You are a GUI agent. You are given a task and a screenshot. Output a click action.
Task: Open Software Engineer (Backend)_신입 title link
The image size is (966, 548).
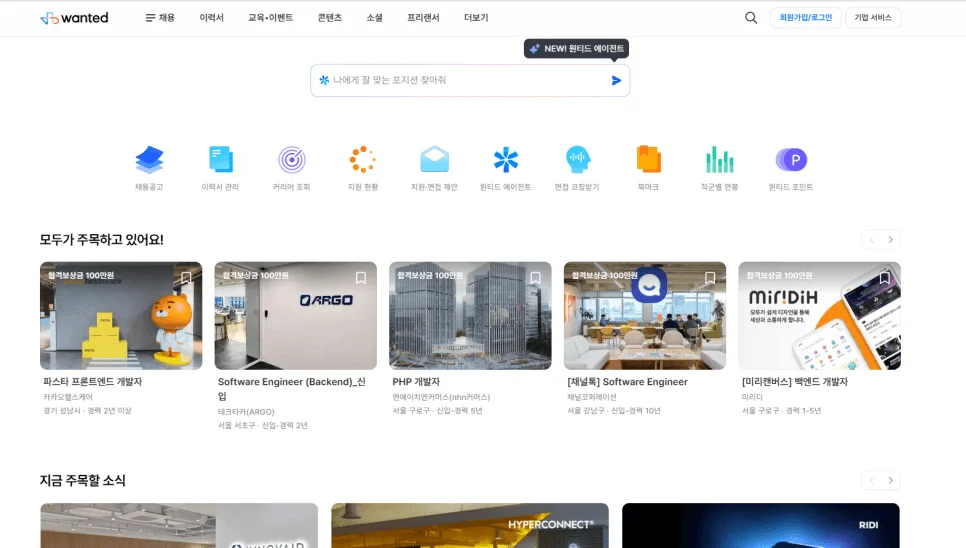[x=291, y=389]
